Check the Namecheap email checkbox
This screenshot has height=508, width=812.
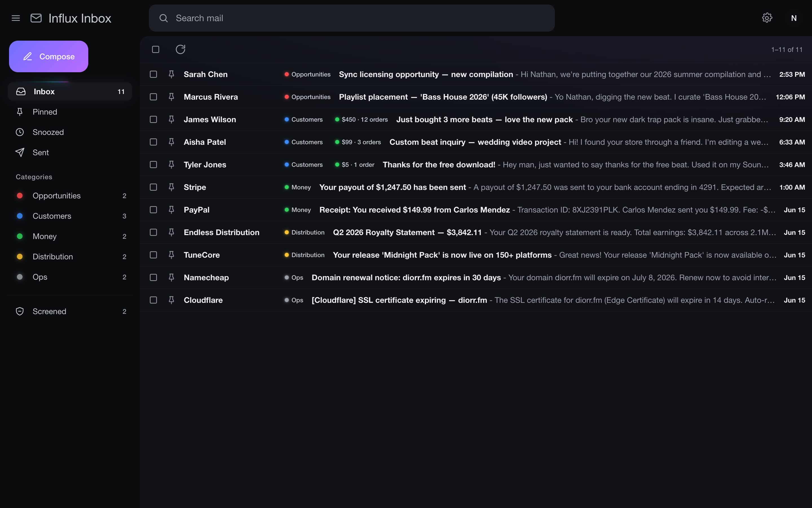pyautogui.click(x=153, y=277)
